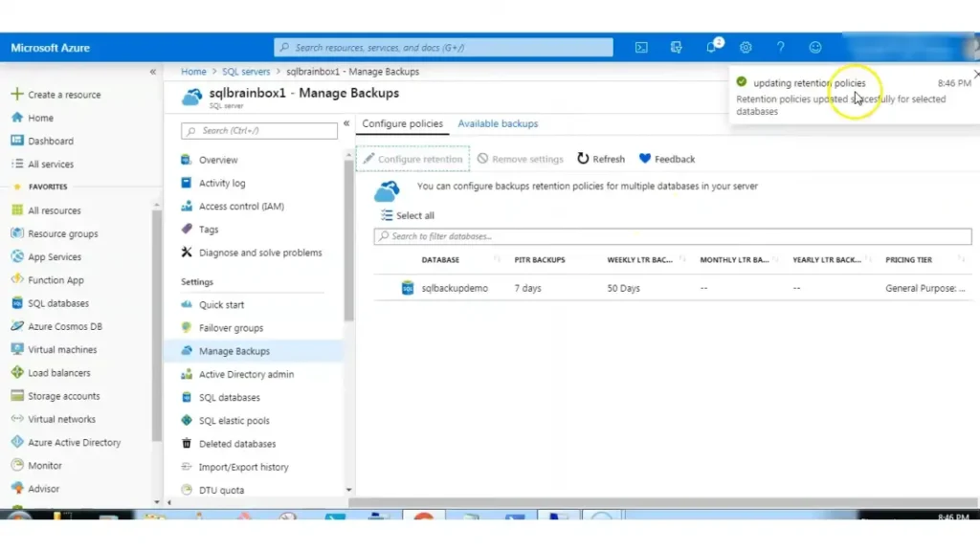The image size is (980, 551).
Task: Sort by PRICING TIER column
Action: tap(908, 260)
